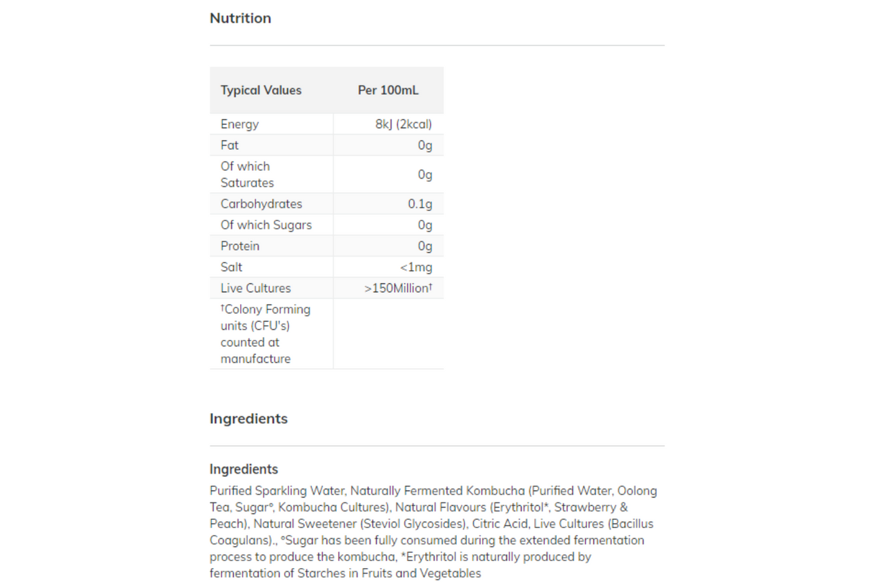Click the Fat row label
Screen dimensions: 883x588
(x=230, y=145)
